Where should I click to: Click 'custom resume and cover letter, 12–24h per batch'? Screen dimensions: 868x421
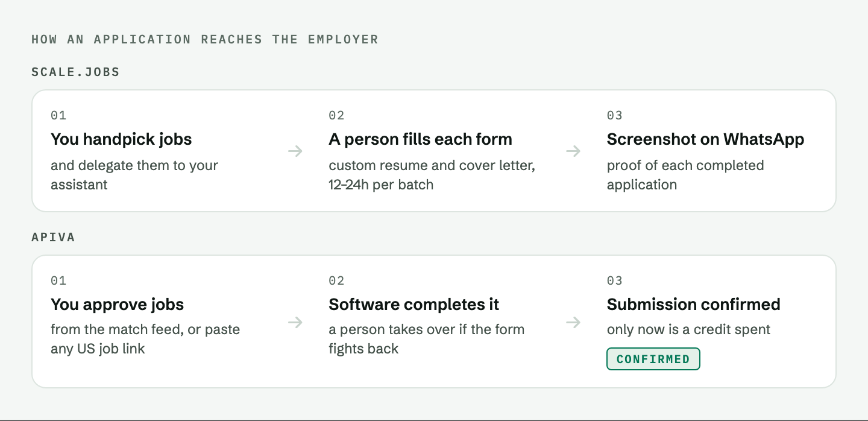click(432, 175)
